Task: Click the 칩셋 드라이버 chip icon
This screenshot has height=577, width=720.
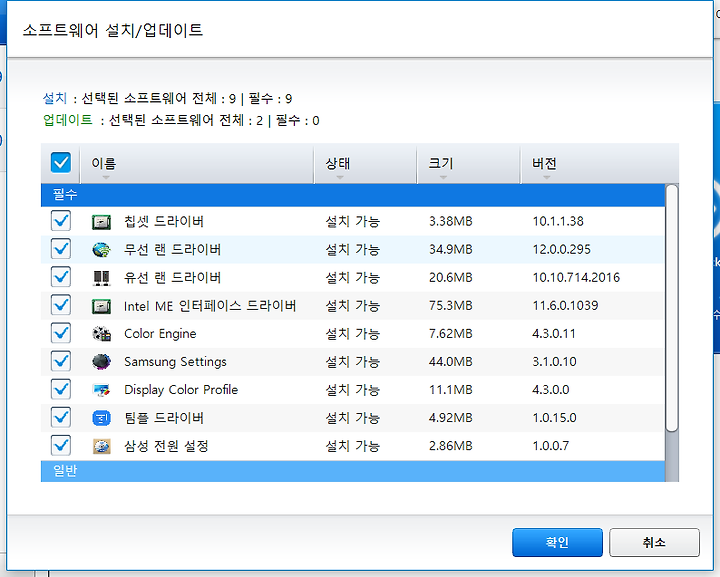Action: click(101, 222)
